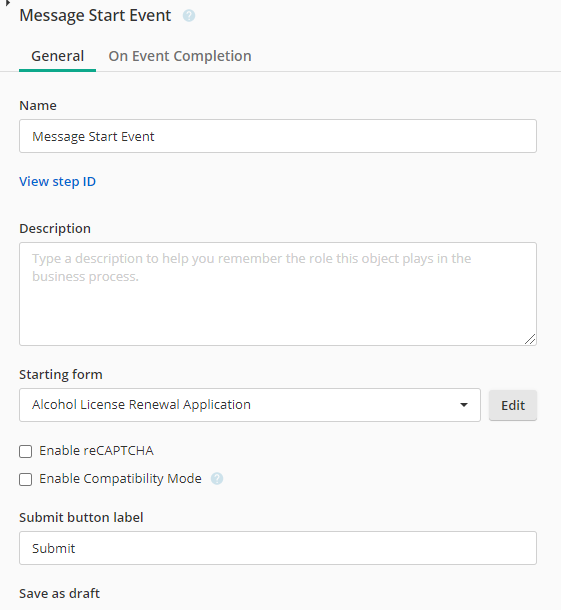
Task: Focus the Name input field
Action: pos(278,136)
